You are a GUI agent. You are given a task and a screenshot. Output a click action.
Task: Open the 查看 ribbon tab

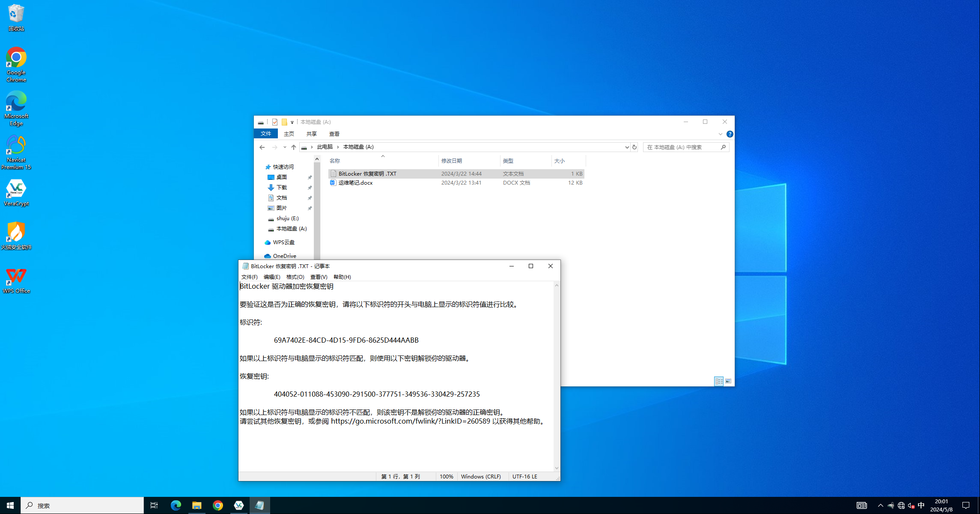point(334,134)
